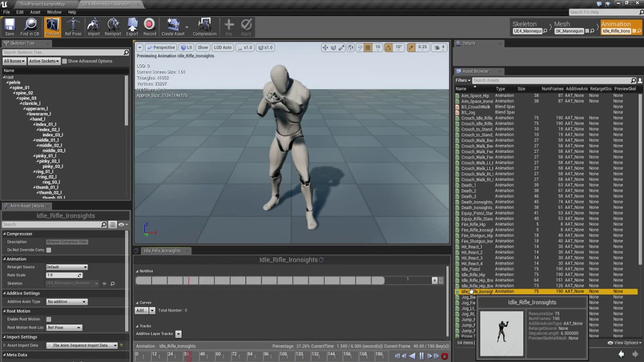The width and height of the screenshot is (644, 362).
Task: Open the Active Sockets dropdown
Action: point(44,61)
